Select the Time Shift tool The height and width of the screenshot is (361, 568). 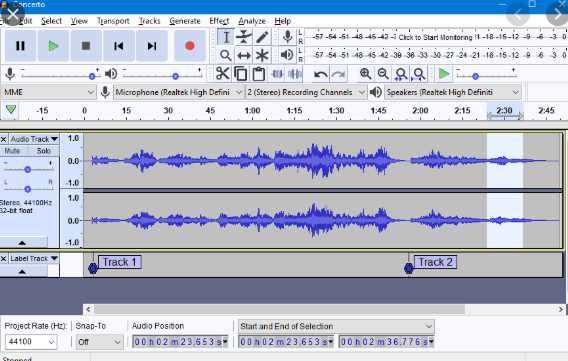click(x=244, y=55)
